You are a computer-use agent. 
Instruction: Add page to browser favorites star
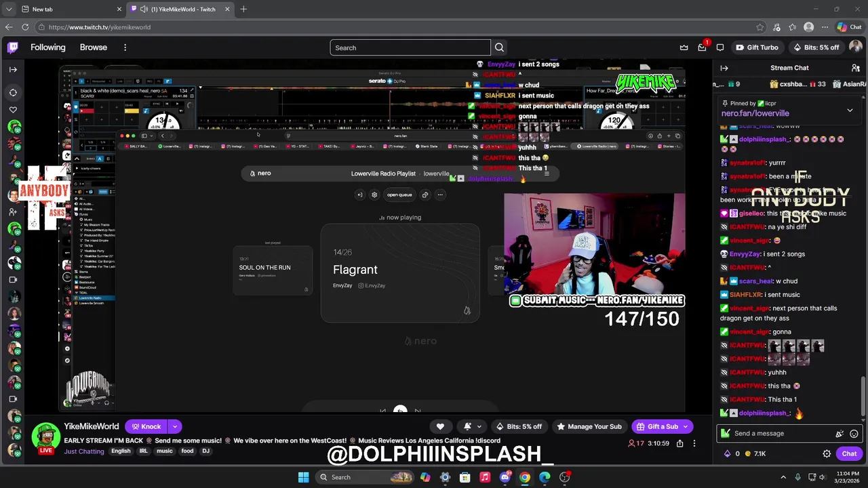click(759, 27)
